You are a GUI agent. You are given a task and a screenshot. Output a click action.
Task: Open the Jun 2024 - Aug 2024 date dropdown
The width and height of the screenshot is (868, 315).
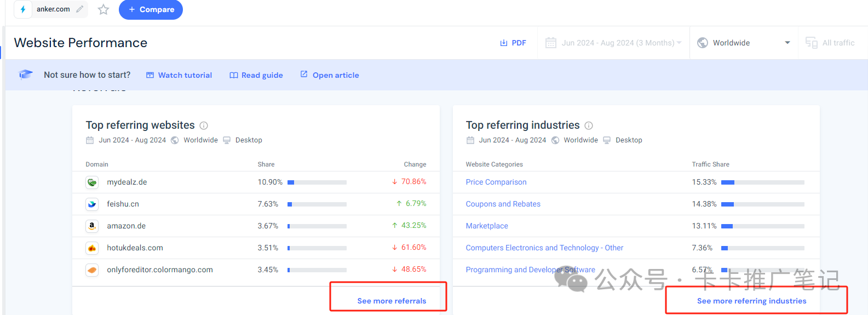pos(613,43)
